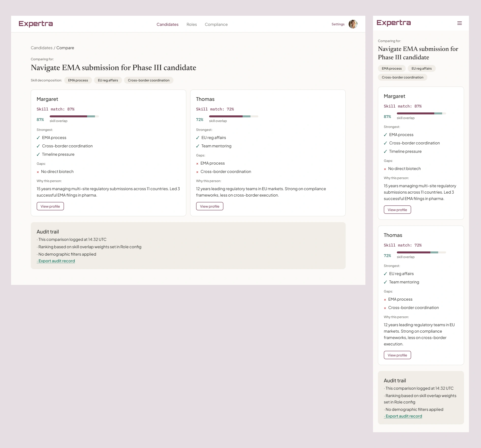Viewport: 481px width, 448px height.
Task: Click the user avatar photo
Action: (353, 24)
